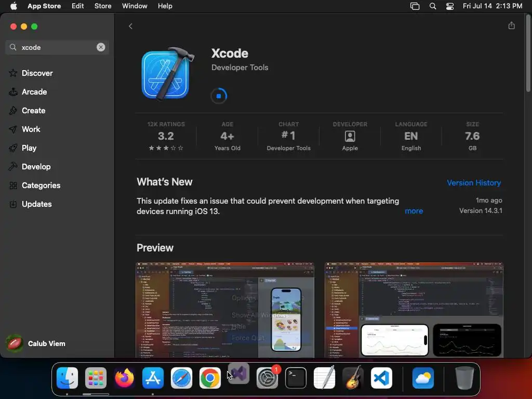Open the App Store menu

[x=44, y=6]
